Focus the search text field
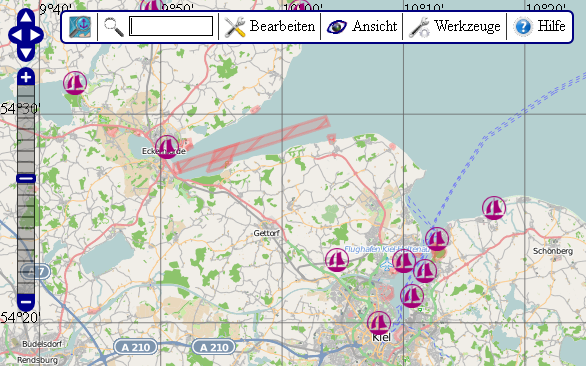Image resolution: width=586 pixels, height=366 pixels. [171, 26]
